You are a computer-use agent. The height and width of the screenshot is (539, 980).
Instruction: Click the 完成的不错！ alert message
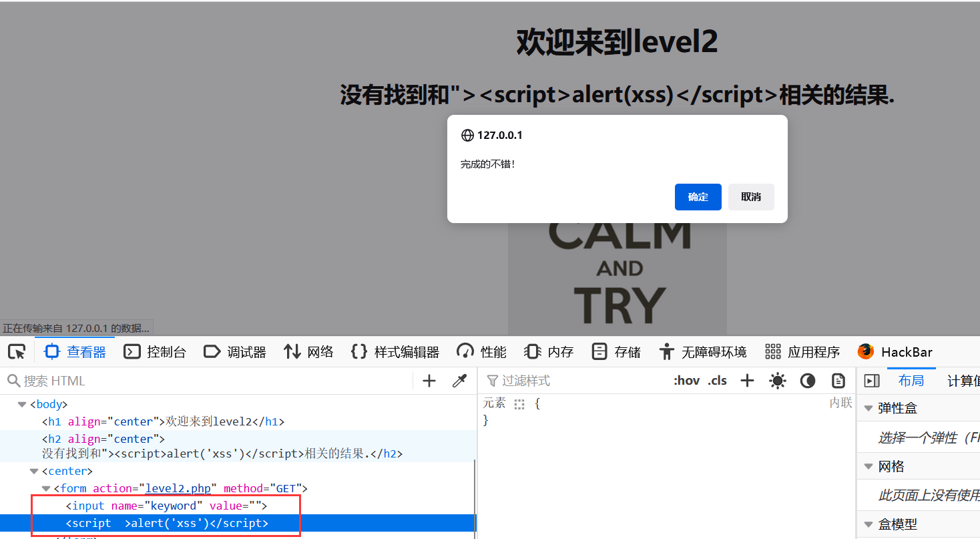coord(488,164)
